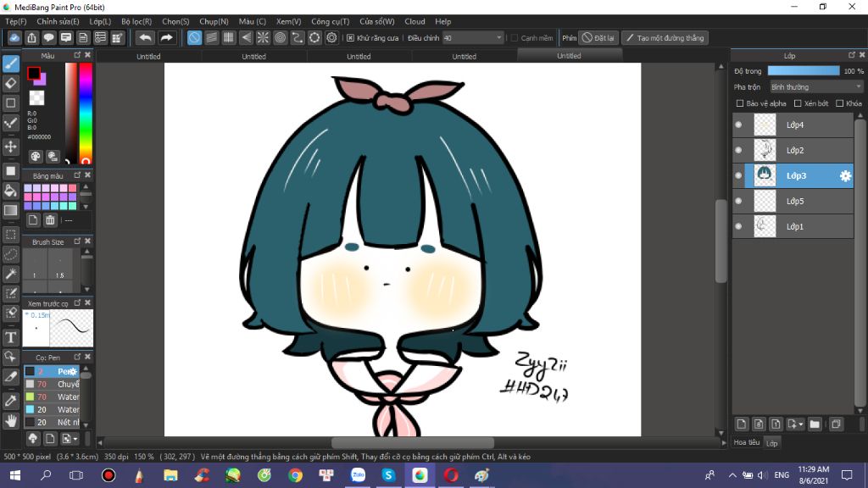
Task: Enable the concentric circle snap guide
Action: [280, 37]
